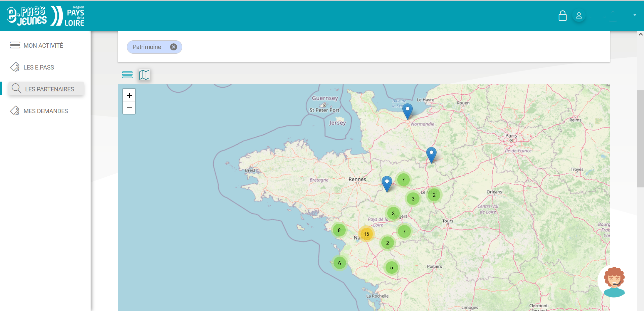Remove the Patrimoine filter chip
This screenshot has width=644, height=311.
click(174, 47)
